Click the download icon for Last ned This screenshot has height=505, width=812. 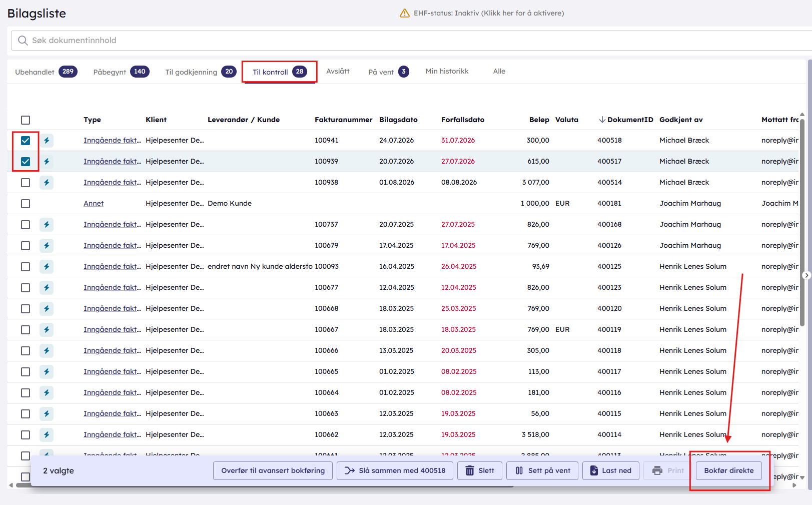pyautogui.click(x=594, y=470)
